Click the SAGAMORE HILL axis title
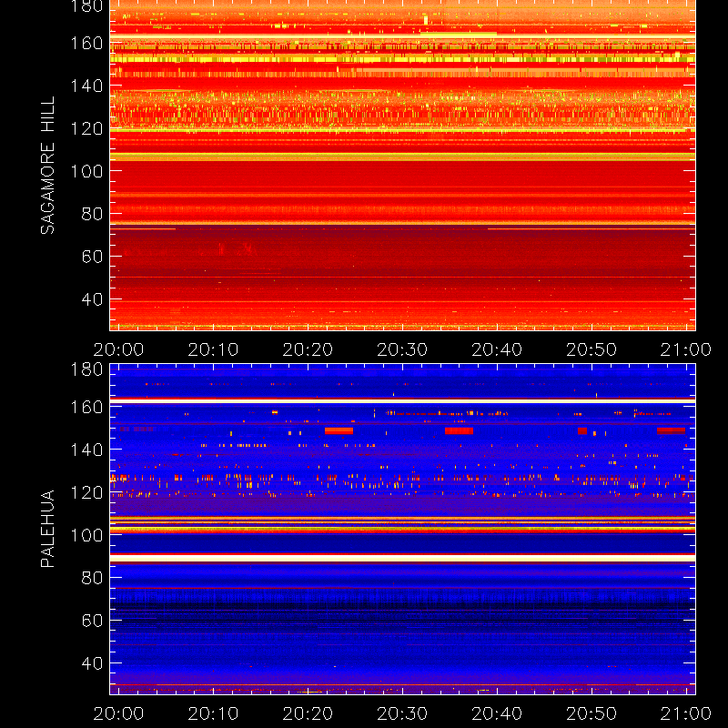This screenshot has height=728, width=728. (x=47, y=166)
